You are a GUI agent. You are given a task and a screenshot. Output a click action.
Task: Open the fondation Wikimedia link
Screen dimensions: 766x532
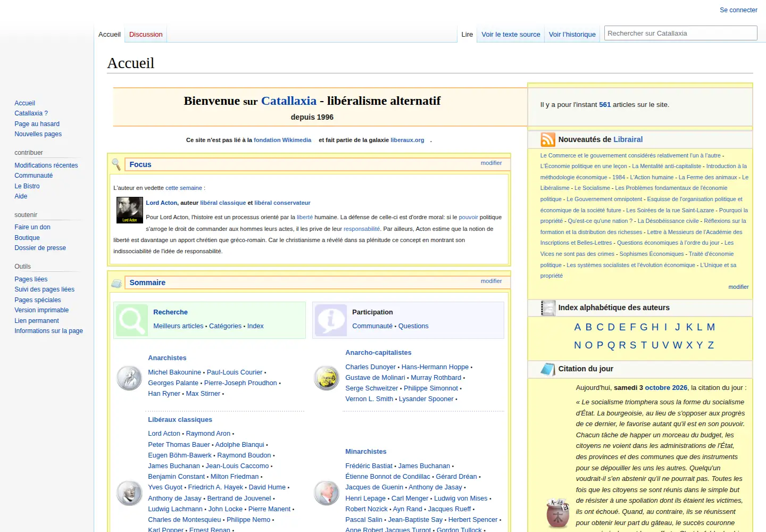click(282, 140)
